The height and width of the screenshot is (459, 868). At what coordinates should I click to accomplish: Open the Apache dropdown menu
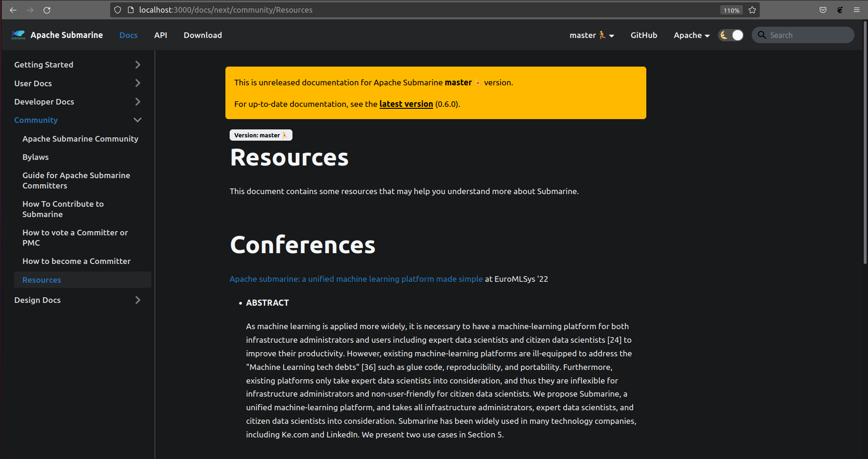[691, 35]
